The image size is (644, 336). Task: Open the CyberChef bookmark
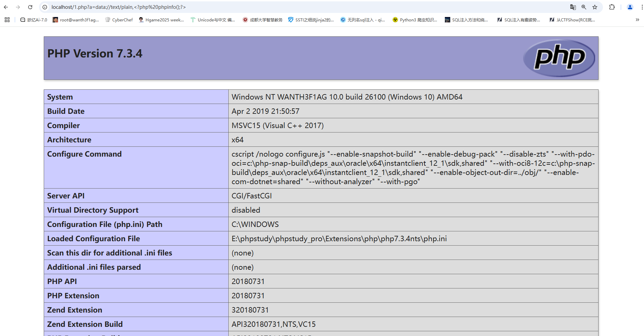click(x=119, y=20)
